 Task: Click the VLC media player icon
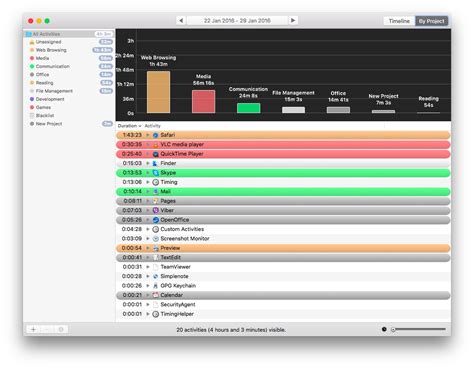click(x=155, y=145)
